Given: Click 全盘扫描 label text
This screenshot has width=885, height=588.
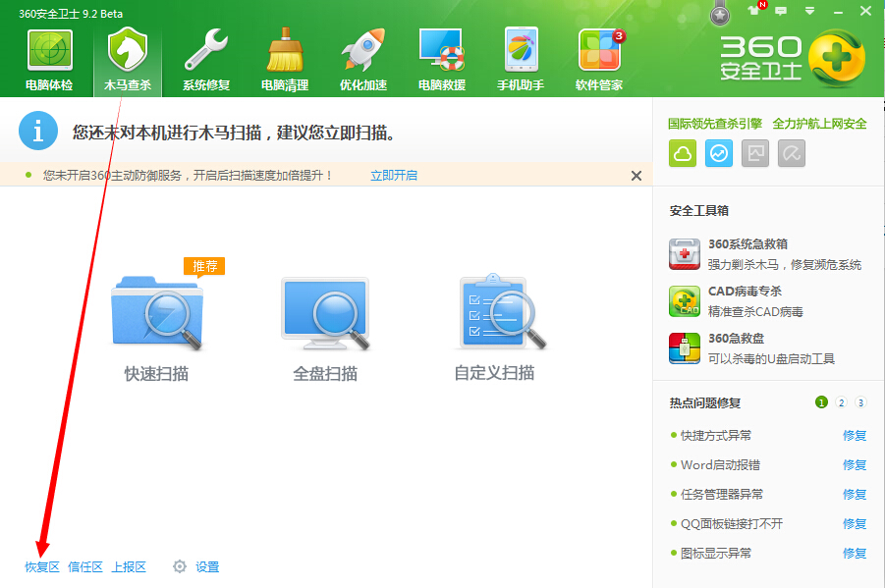Looking at the screenshot, I should click(325, 374).
